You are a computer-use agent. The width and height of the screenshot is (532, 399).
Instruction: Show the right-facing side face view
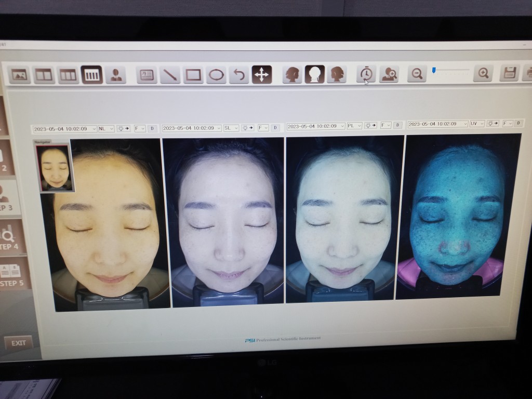(x=337, y=74)
